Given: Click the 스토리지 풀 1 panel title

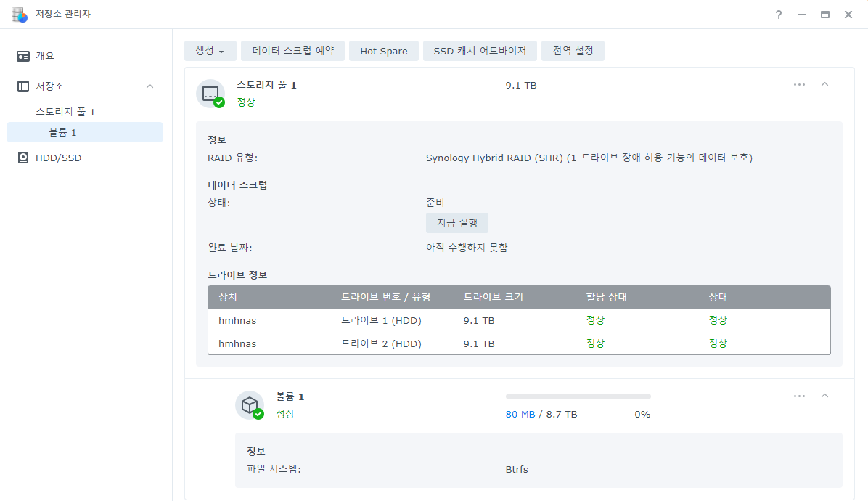Looking at the screenshot, I should coord(267,85).
